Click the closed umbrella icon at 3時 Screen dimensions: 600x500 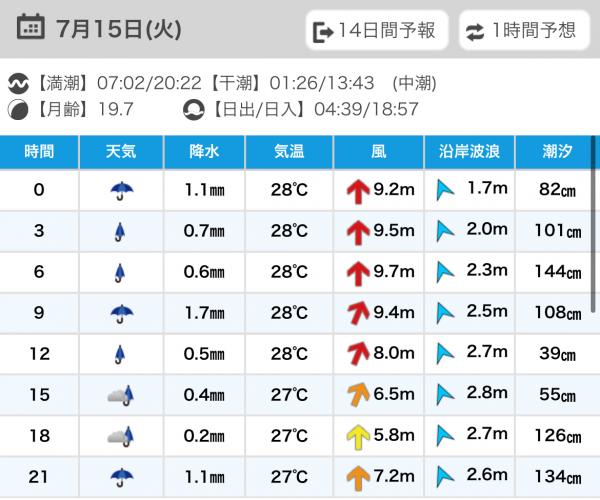coord(121,231)
